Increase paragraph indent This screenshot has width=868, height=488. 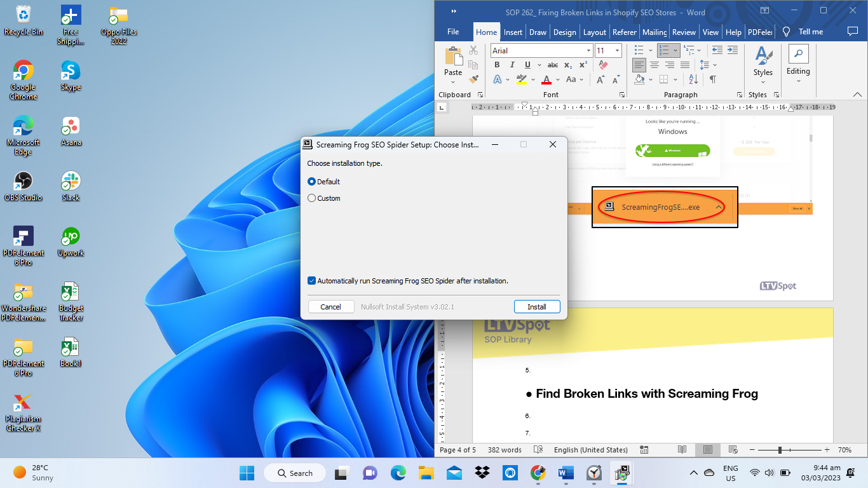[733, 50]
